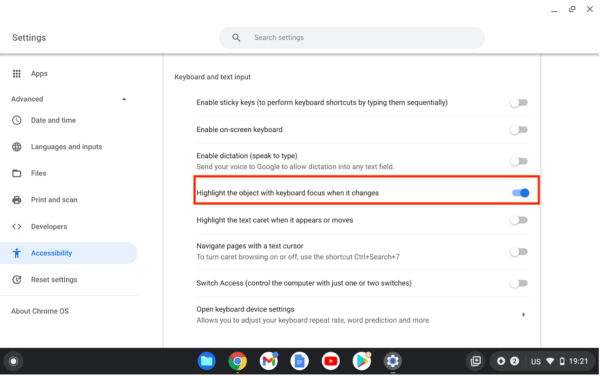Click the folder icon beside Files
The image size is (600, 376).
click(16, 173)
